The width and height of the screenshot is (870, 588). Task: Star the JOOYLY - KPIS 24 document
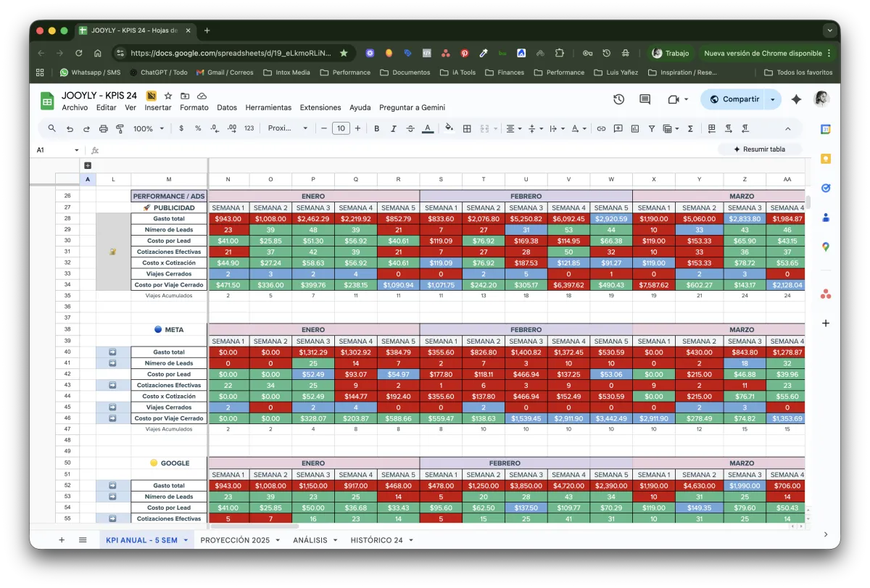[x=168, y=96]
